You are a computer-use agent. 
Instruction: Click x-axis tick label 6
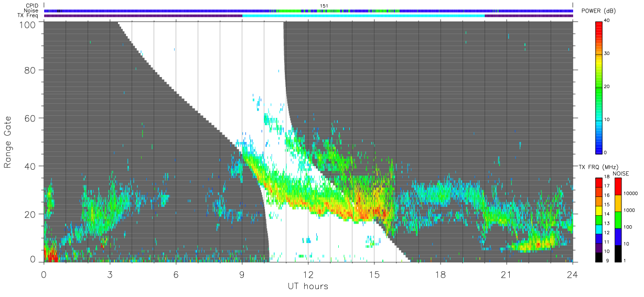coord(176,274)
